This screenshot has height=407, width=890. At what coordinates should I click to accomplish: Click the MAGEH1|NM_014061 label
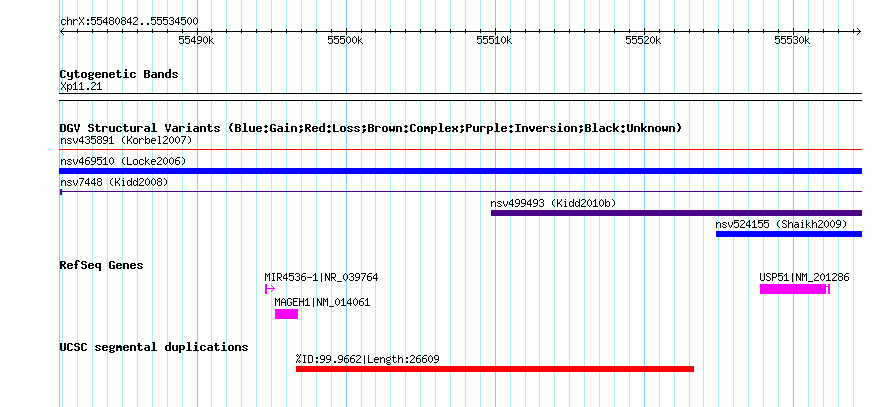(x=322, y=303)
